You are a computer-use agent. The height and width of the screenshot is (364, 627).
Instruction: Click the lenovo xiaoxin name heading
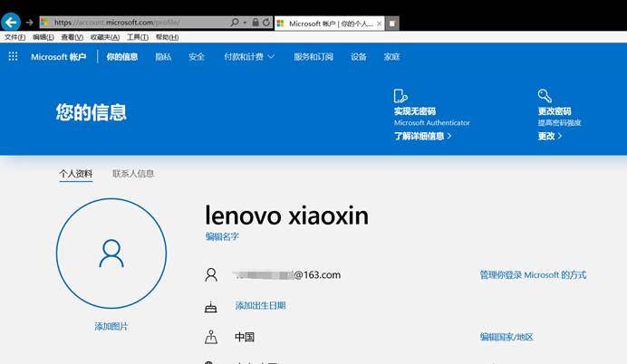tap(286, 216)
